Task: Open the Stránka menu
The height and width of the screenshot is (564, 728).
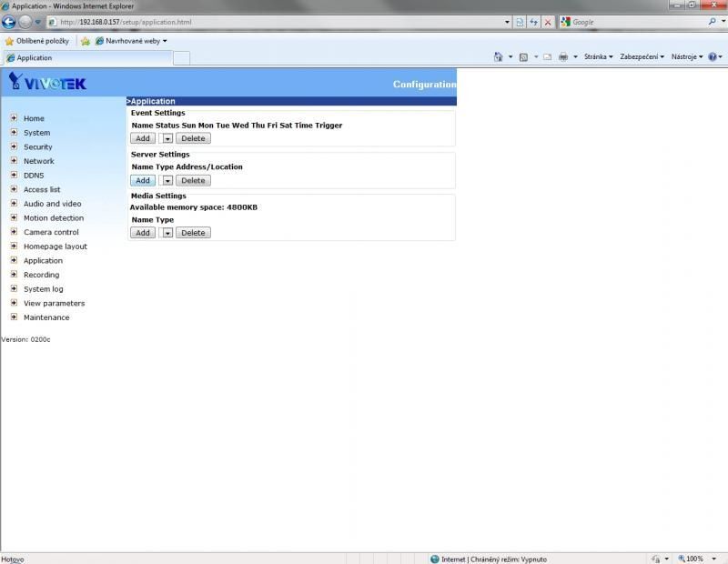Action: [598, 56]
